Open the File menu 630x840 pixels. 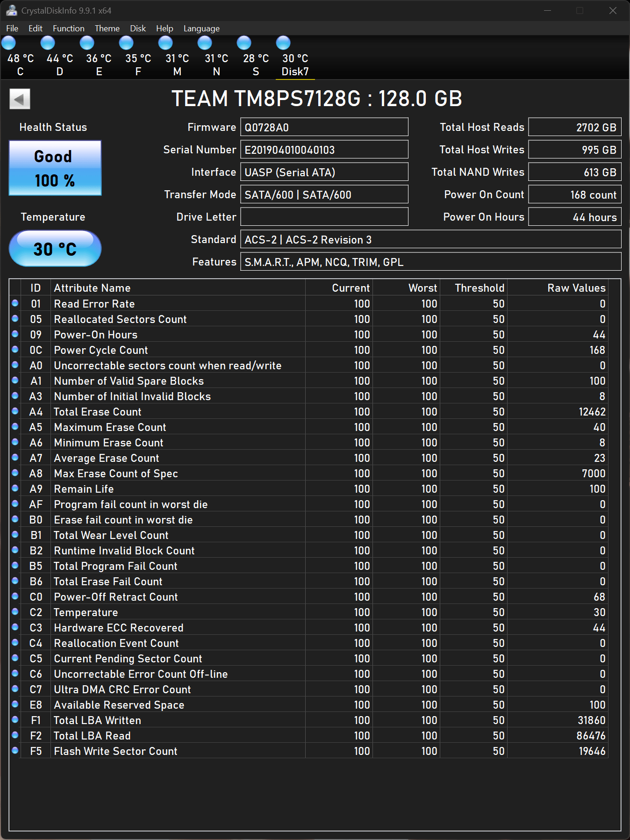pos(12,29)
